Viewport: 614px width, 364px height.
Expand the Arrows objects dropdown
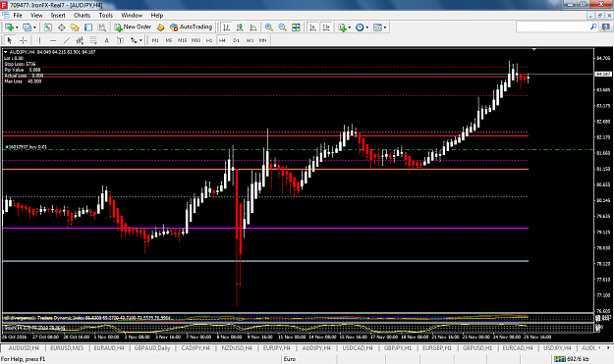tap(140, 40)
